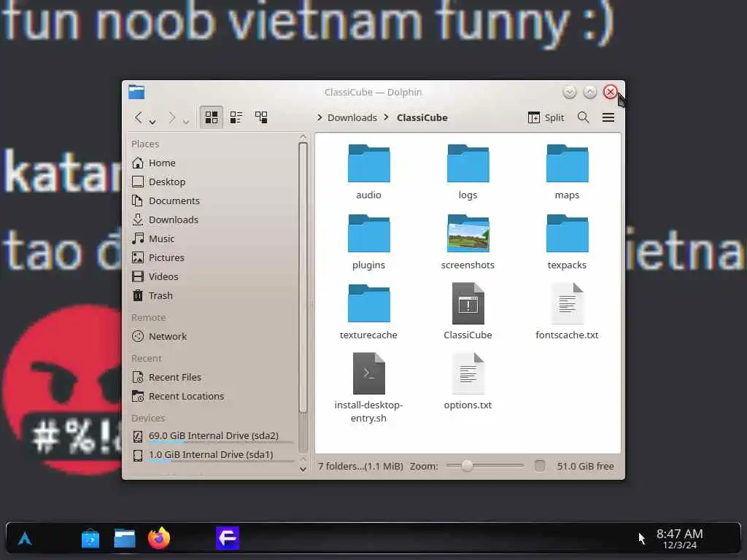Image resolution: width=747 pixels, height=560 pixels.
Task: Click status text 7 folders...(1.1 MiB)
Action: [360, 466]
